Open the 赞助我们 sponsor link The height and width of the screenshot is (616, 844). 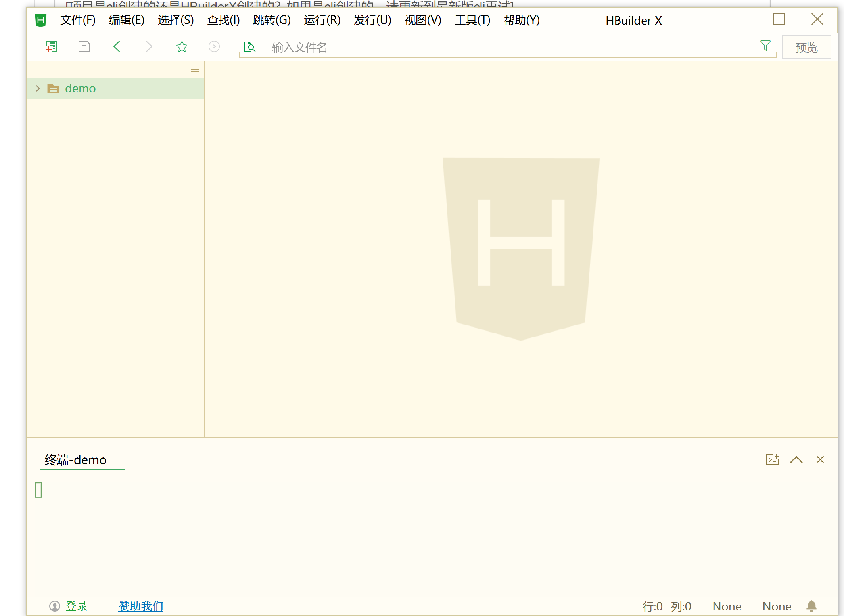click(x=141, y=606)
